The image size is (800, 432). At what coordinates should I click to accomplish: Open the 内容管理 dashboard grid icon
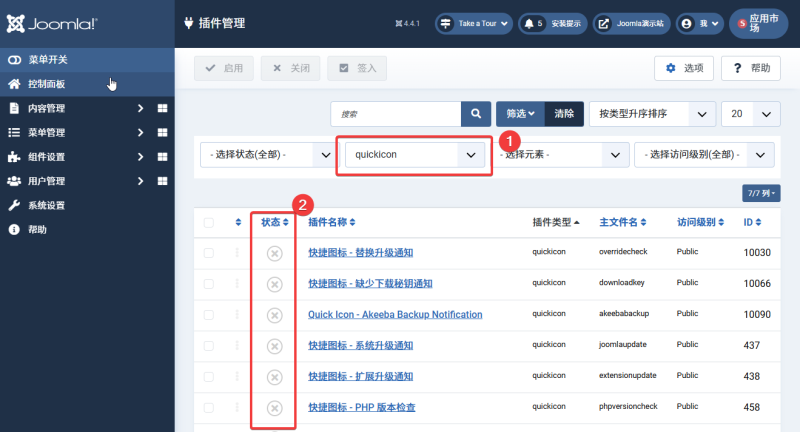pyautogui.click(x=162, y=108)
